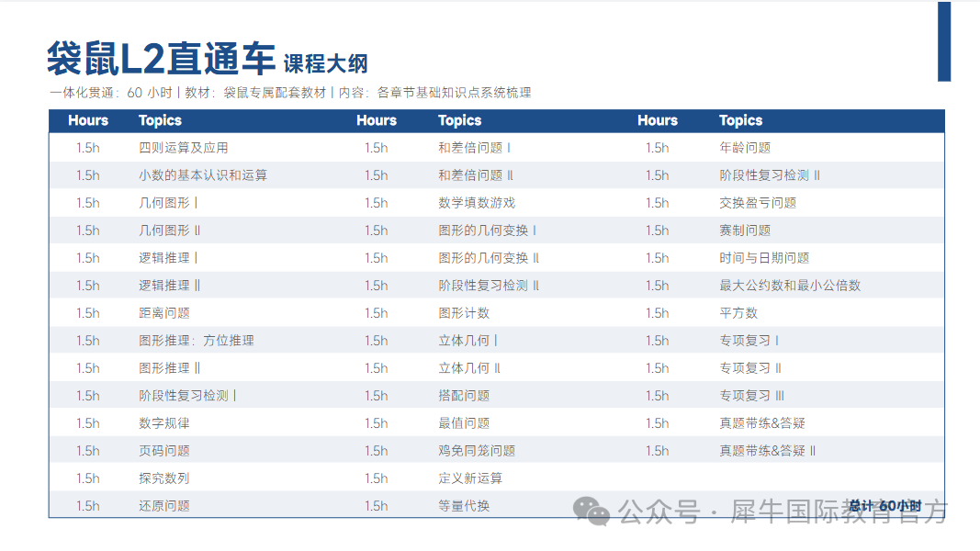980x551 pixels.
Task: Click the topic 年龄问题
Action: (745, 148)
